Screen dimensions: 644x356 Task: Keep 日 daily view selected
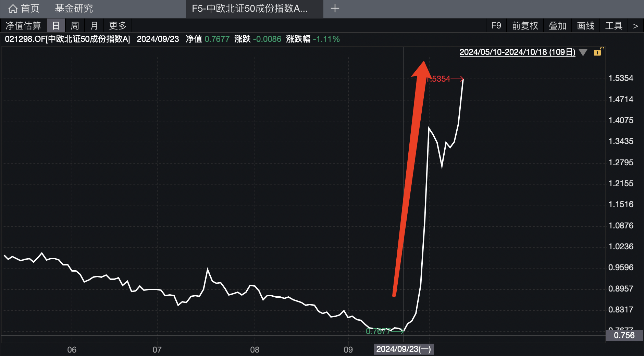(56, 25)
